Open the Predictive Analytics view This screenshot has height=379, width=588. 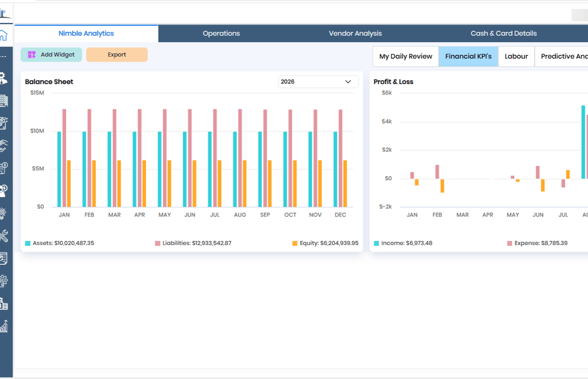[562, 57]
